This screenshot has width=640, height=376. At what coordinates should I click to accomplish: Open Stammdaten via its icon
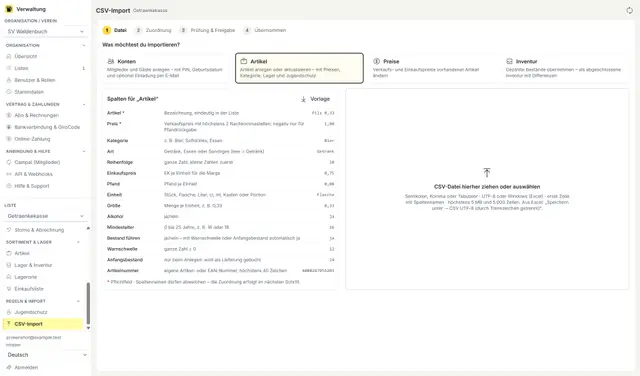pyautogui.click(x=9, y=92)
